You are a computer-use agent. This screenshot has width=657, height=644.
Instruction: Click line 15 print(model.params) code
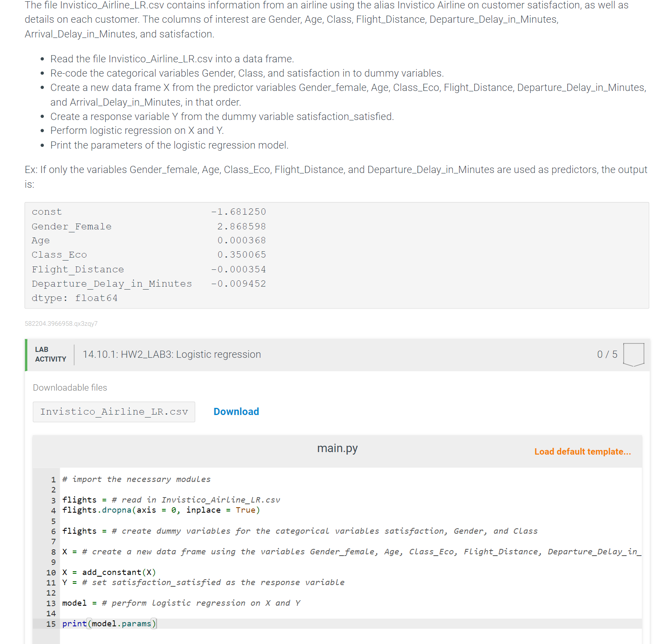tap(109, 623)
